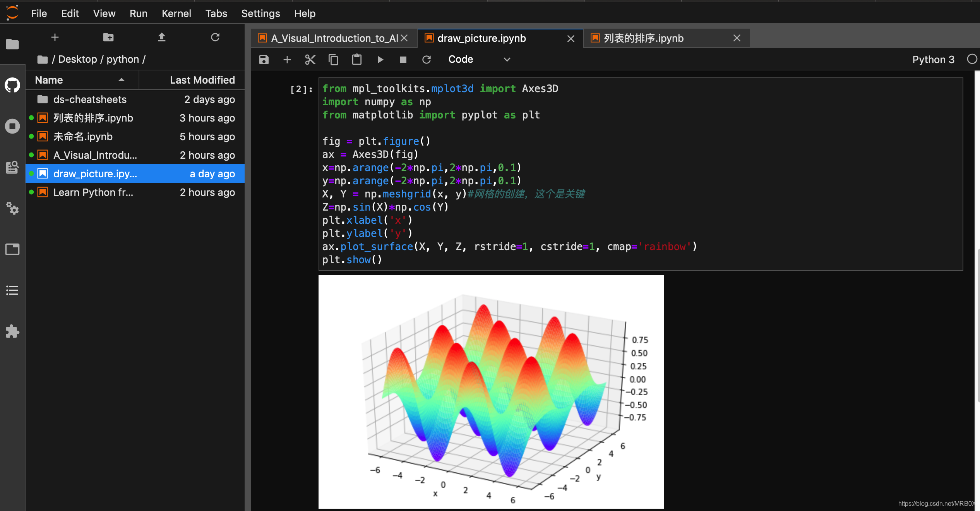Screen dimensions: 980x511
Task: Restart the notebook kernel
Action: (426, 59)
